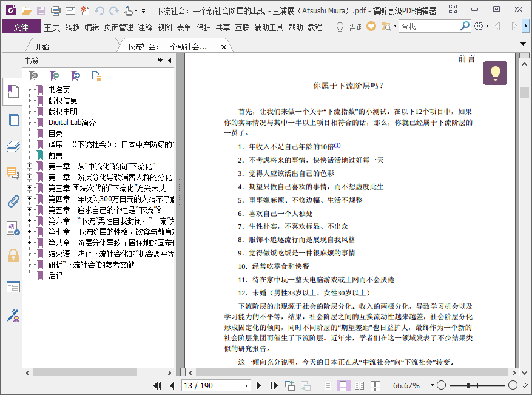Click the bookmark page options icon
The image size is (532, 395).
point(96,76)
